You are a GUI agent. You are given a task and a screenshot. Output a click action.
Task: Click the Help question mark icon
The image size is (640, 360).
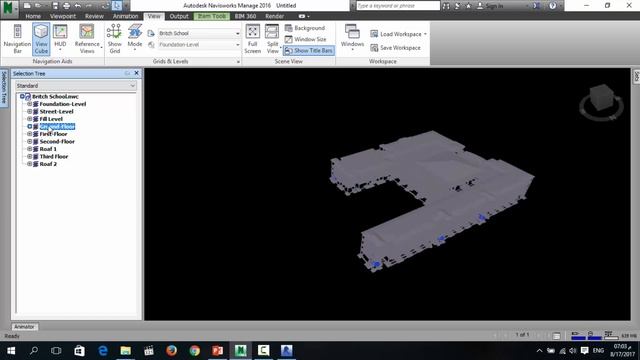553,6
